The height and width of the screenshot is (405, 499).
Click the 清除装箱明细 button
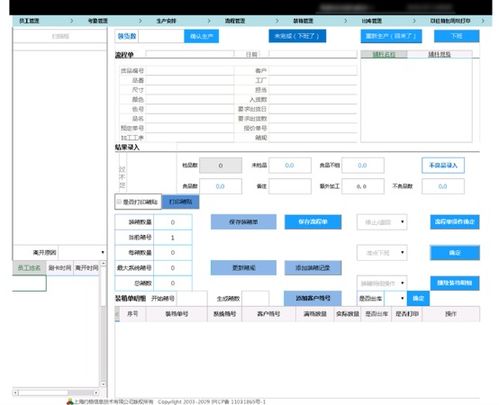click(455, 283)
